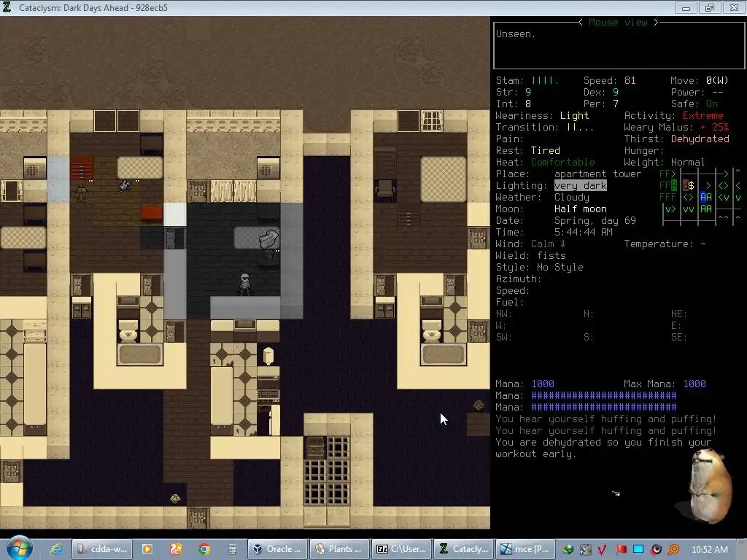Click the red flag tray icon
Viewport: 747px width, 560px height.
[x=622, y=550]
